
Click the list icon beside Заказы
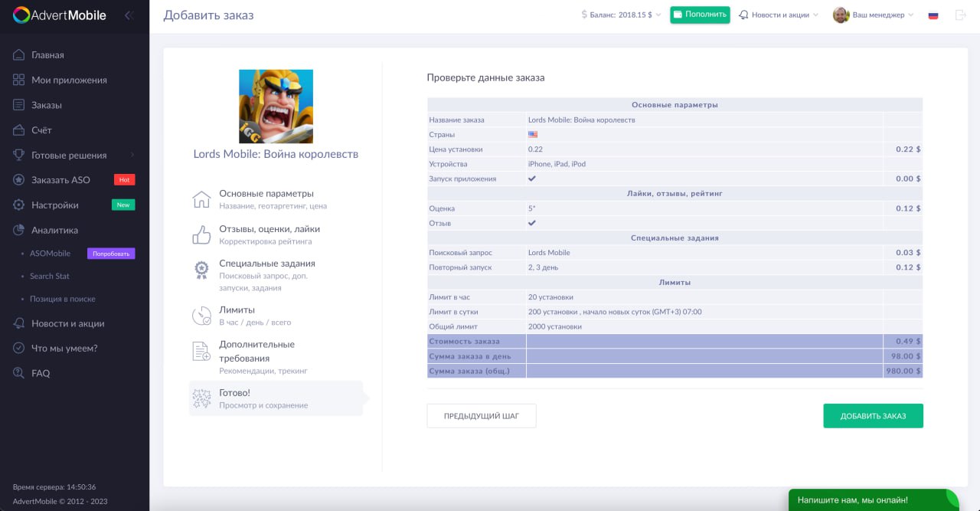(x=19, y=105)
